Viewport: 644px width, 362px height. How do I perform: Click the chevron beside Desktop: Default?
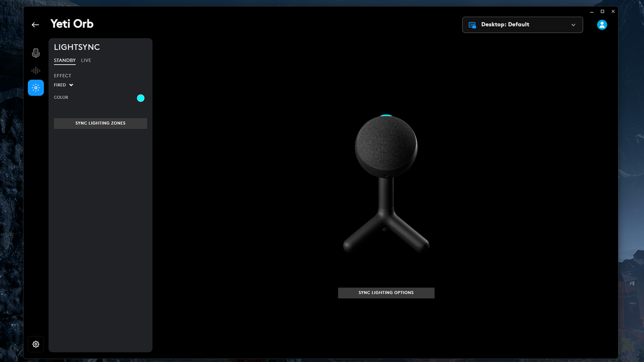(574, 25)
